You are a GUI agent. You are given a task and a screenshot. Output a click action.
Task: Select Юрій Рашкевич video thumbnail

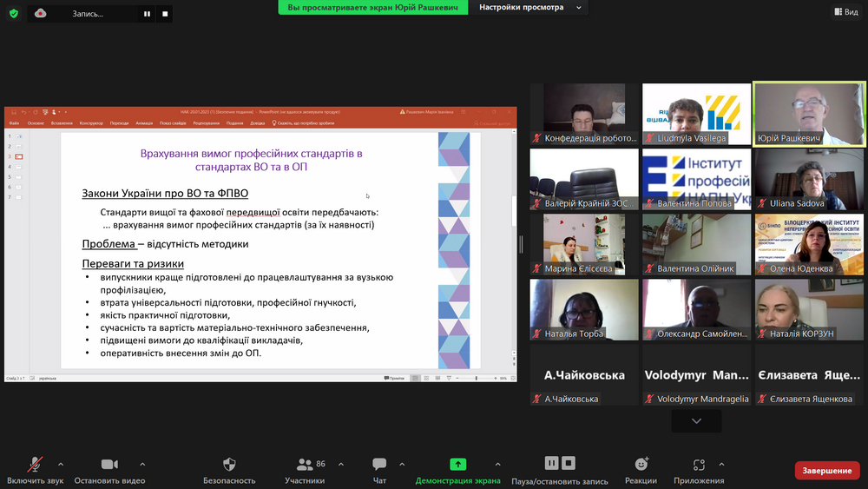(809, 114)
